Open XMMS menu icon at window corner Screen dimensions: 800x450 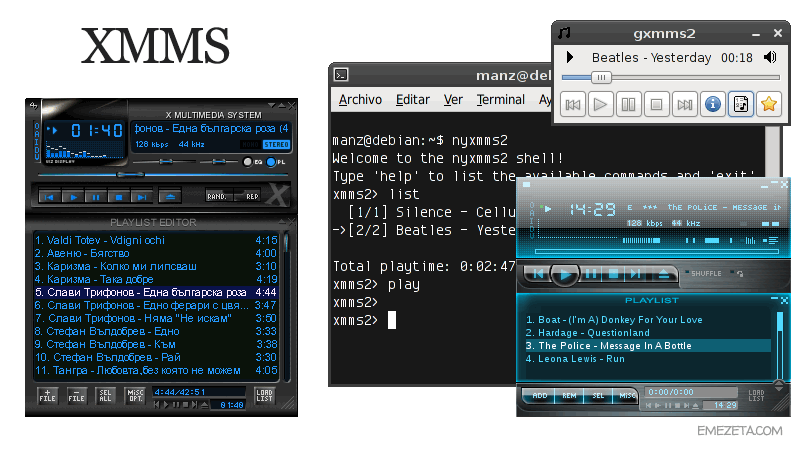pyautogui.click(x=34, y=106)
